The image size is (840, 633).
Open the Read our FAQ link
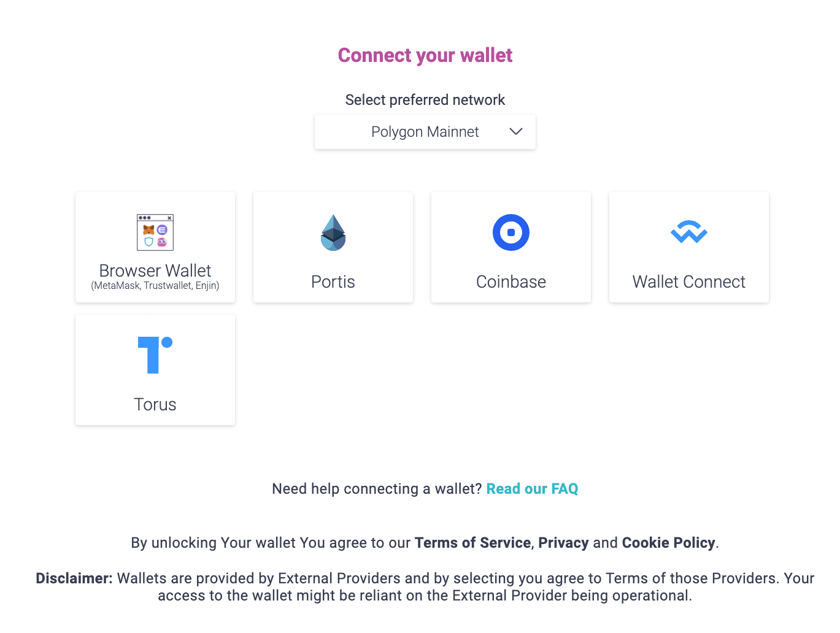pyautogui.click(x=532, y=489)
